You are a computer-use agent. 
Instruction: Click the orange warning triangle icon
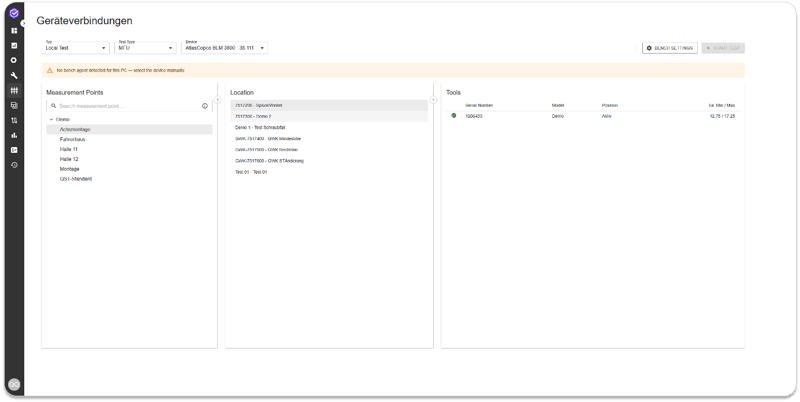(50, 70)
